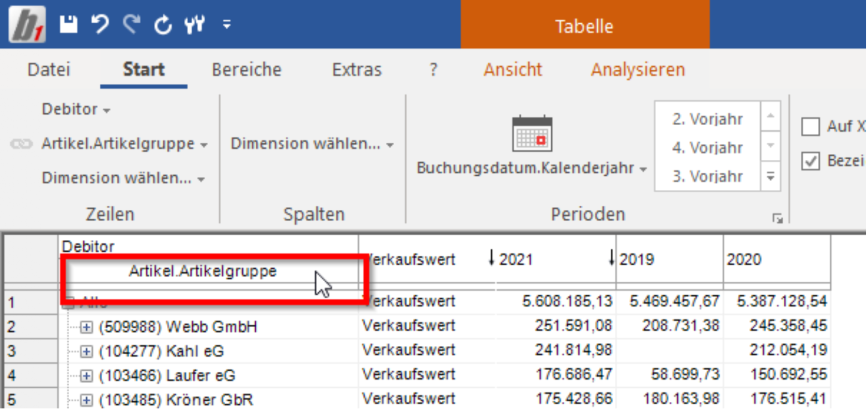Screen dimensions: 868x410
Task: Redo the undone action
Action: tap(132, 24)
